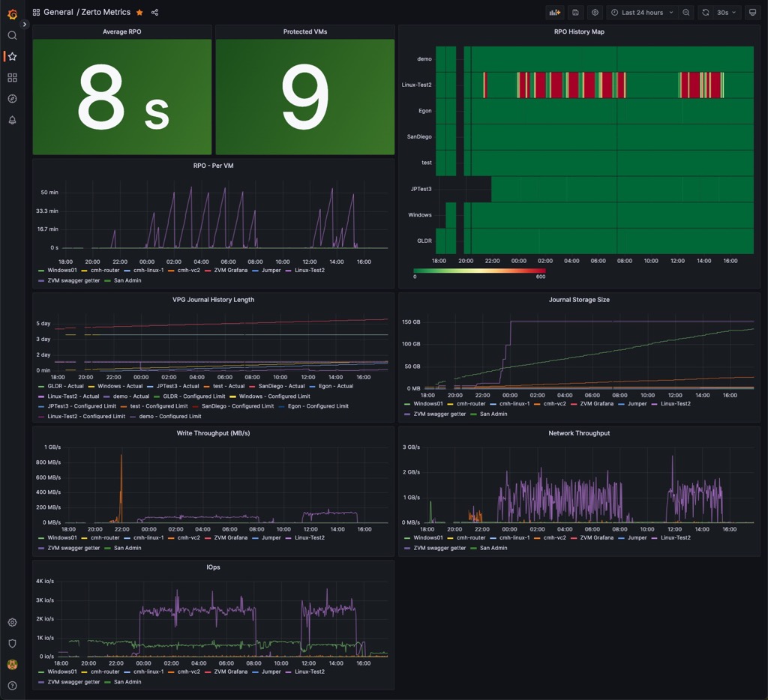Click a red cell in the Linux-Test2 heatmap row

(x=541, y=85)
